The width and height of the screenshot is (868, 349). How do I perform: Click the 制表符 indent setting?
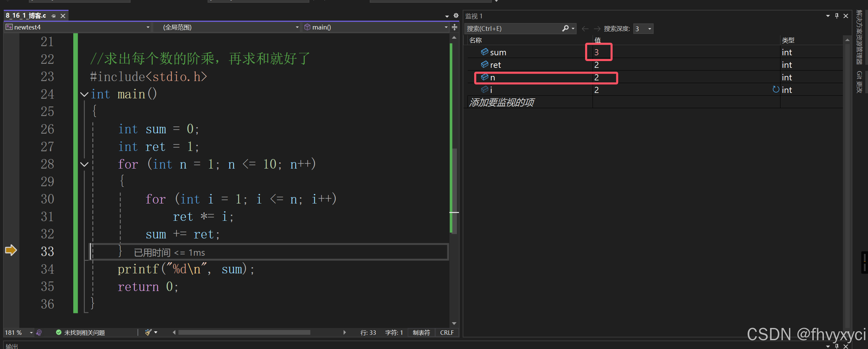pyautogui.click(x=421, y=333)
